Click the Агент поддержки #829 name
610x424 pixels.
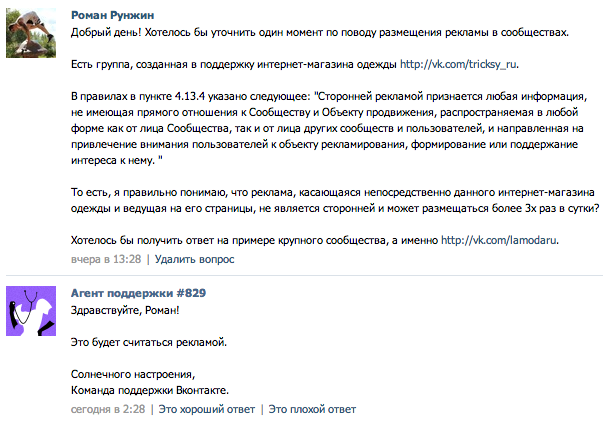138,293
